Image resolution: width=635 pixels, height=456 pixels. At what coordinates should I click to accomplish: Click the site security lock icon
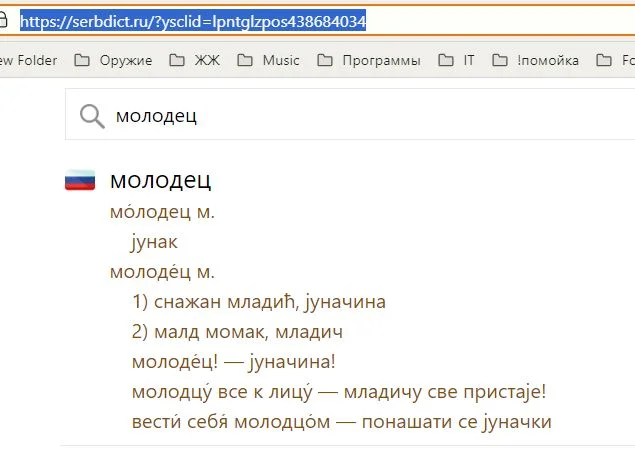coord(4,21)
